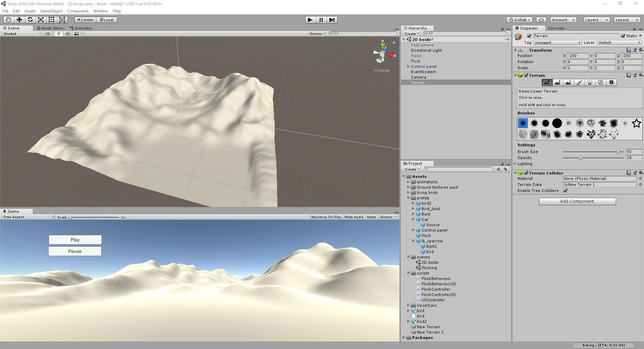This screenshot has width=644, height=349.
Task: Select the Rect transform tool
Action: [51, 20]
